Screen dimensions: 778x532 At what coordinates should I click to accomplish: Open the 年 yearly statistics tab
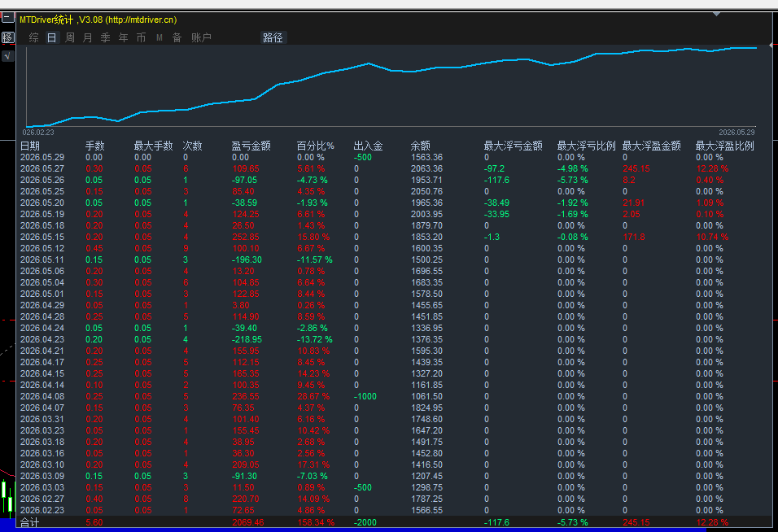tap(123, 37)
